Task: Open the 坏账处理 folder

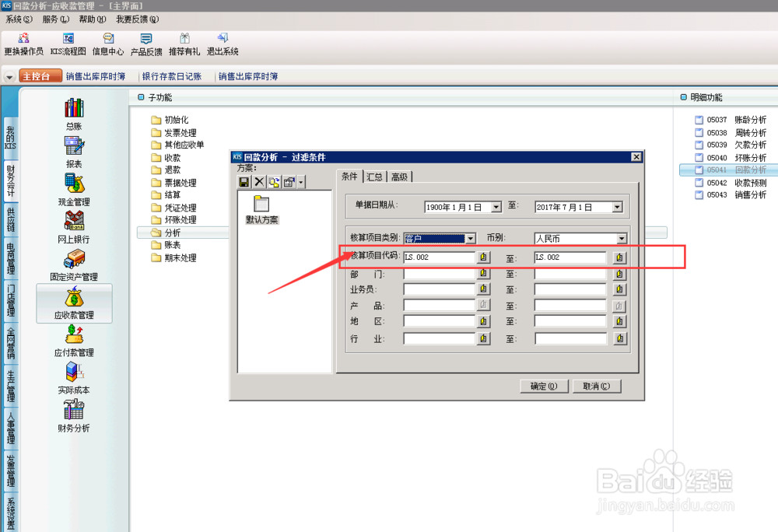Action: [173, 219]
